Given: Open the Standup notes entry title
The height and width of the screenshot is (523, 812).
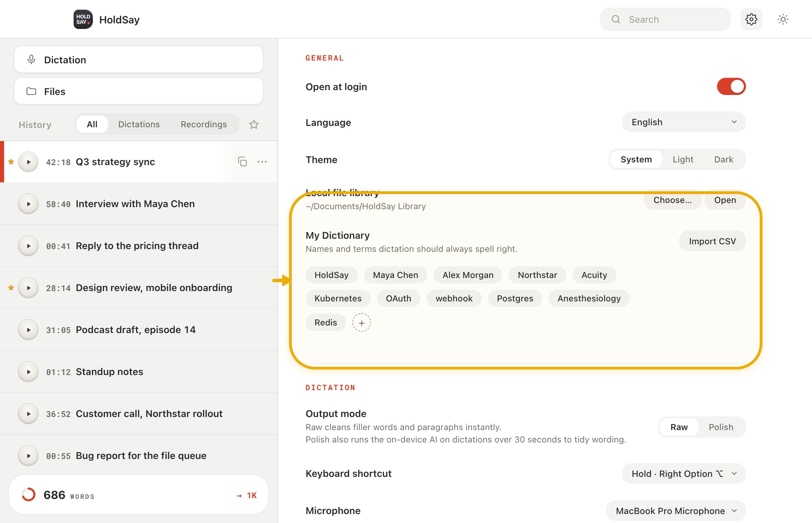Looking at the screenshot, I should point(109,372).
